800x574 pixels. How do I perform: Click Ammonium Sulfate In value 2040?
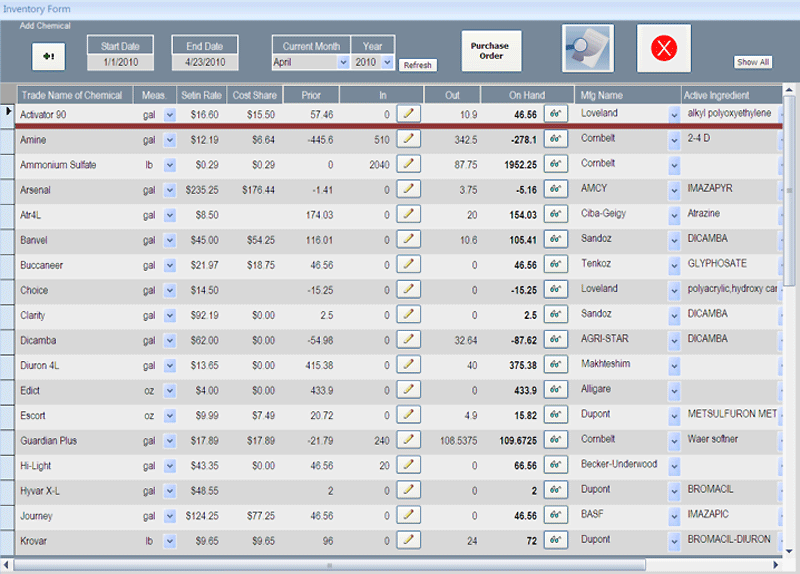tap(379, 165)
